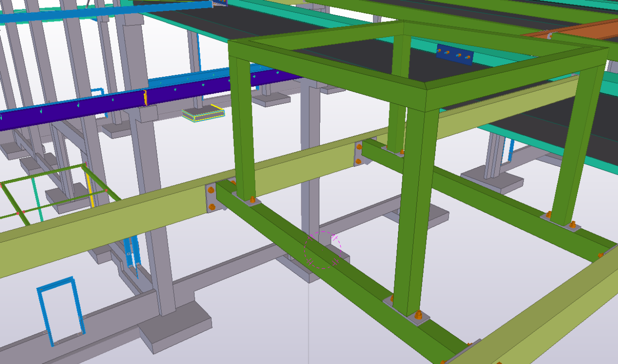Select the blue bolted plate on teal beam
The height and width of the screenshot is (364, 618).
(455, 55)
